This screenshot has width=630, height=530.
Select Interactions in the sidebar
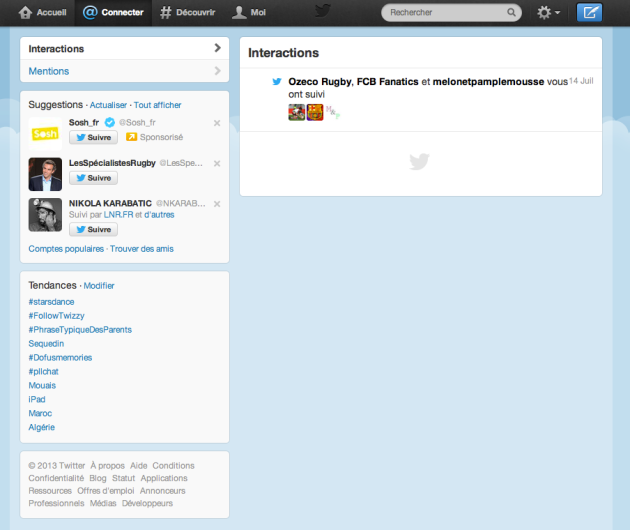coord(125,49)
